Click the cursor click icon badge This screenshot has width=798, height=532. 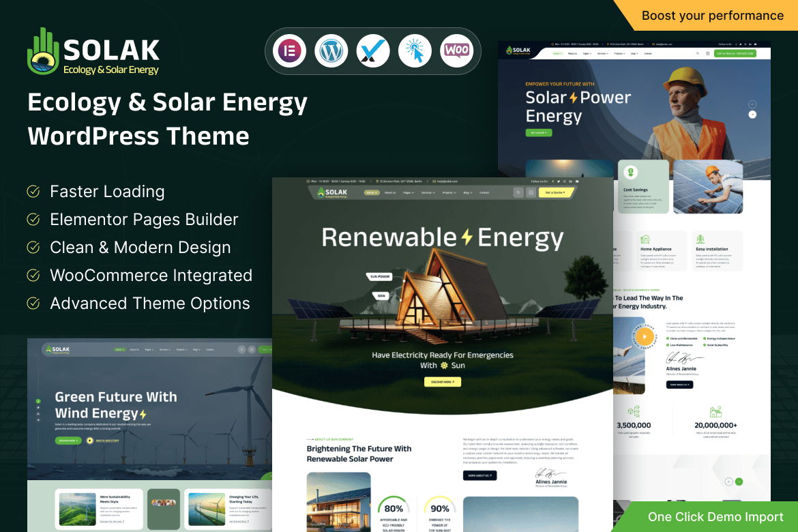coord(415,50)
